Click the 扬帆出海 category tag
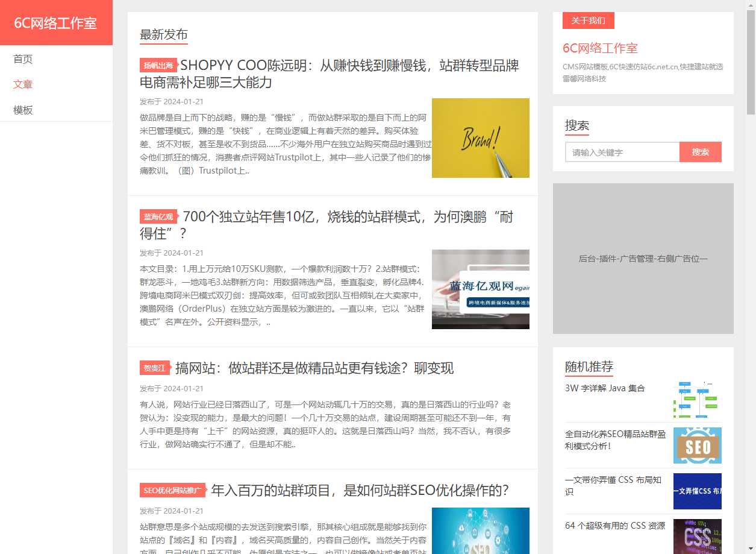Viewport: 756px width, 554px height. (x=158, y=66)
